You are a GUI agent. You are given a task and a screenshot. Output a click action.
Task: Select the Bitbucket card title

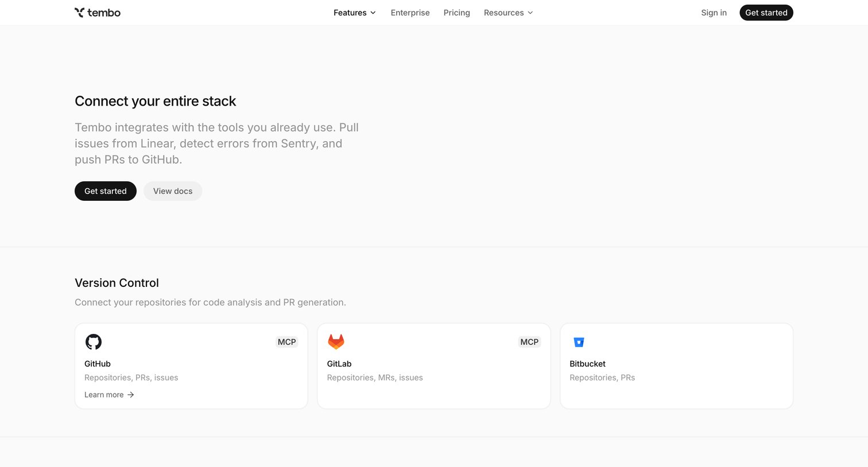(x=587, y=364)
